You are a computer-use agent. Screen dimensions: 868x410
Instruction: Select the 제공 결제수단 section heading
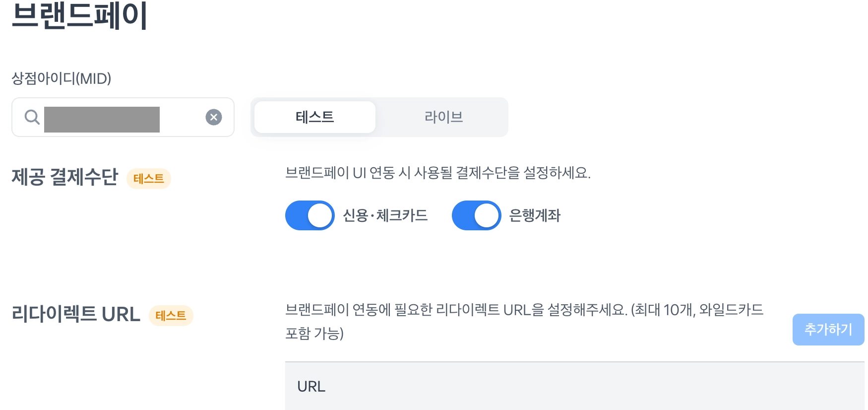click(65, 177)
